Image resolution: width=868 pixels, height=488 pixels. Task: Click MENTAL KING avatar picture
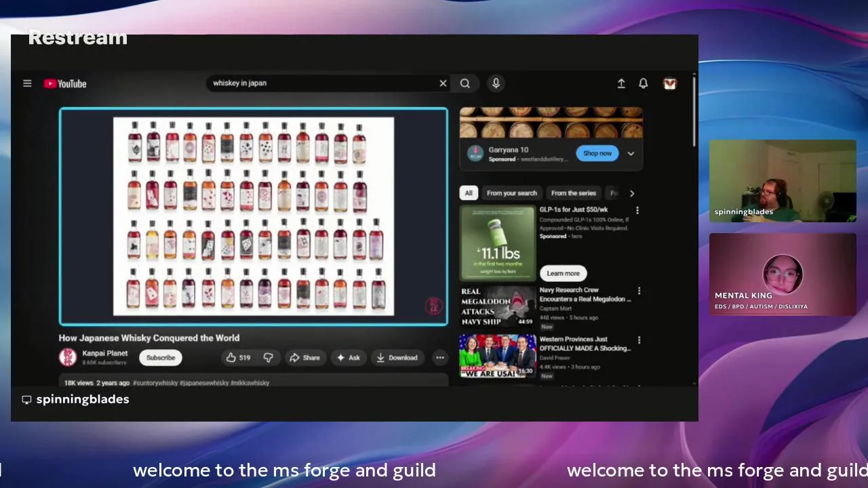(783, 274)
